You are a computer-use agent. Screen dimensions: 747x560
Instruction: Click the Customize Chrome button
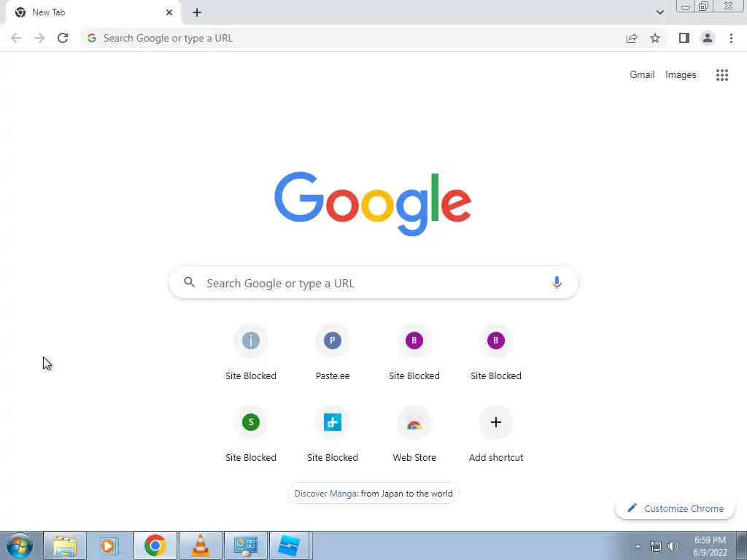675,508
